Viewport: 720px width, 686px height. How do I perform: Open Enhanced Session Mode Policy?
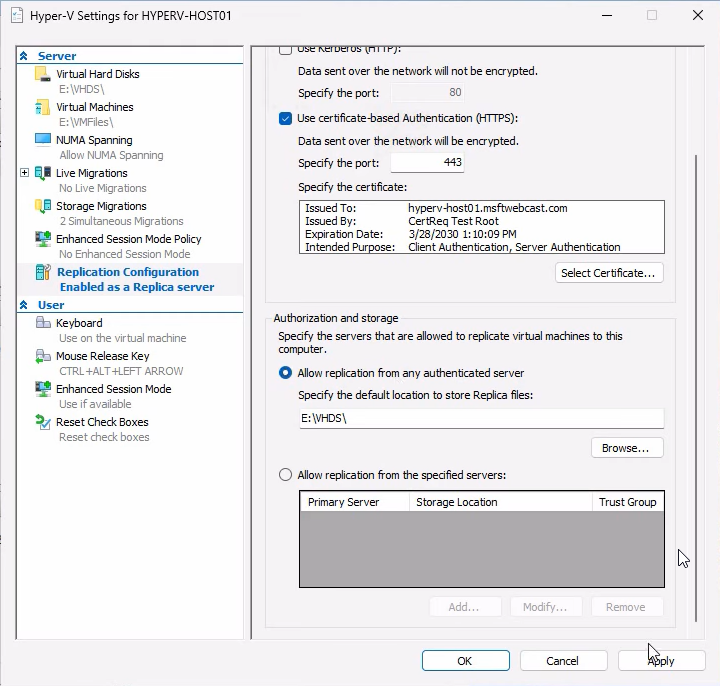click(x=129, y=239)
